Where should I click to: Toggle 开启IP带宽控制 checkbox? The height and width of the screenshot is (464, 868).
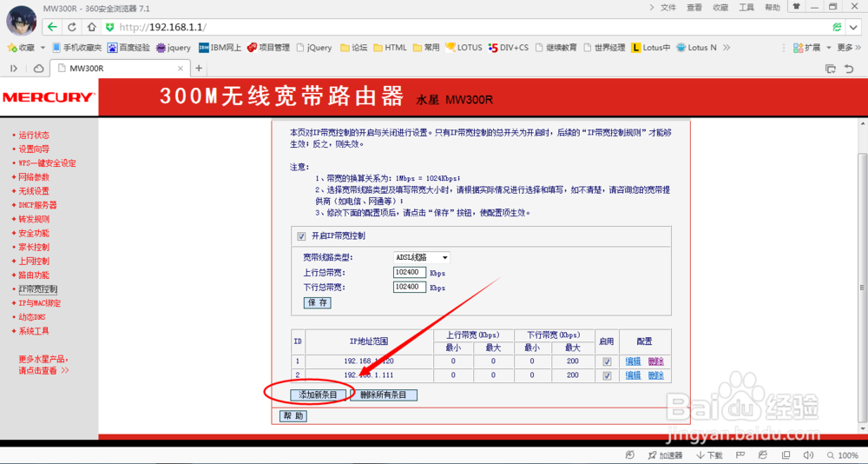click(x=301, y=236)
